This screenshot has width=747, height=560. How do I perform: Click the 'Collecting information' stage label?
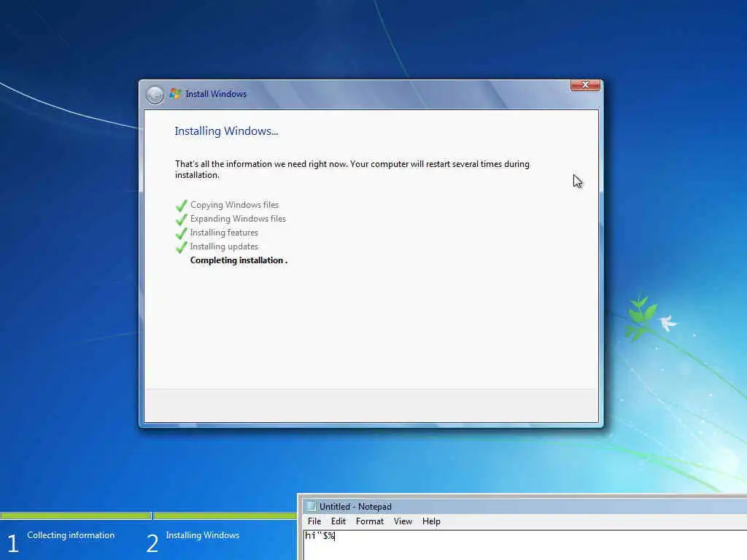pos(71,535)
